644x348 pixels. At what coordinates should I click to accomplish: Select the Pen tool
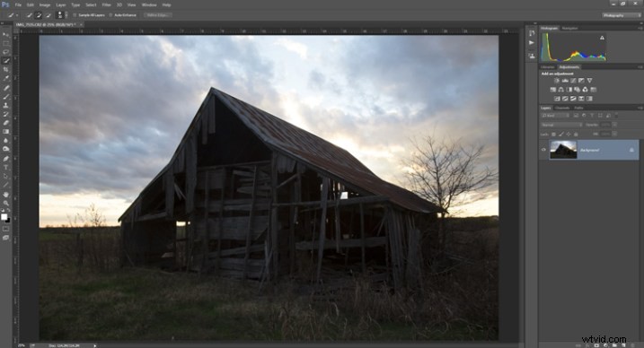(5, 159)
